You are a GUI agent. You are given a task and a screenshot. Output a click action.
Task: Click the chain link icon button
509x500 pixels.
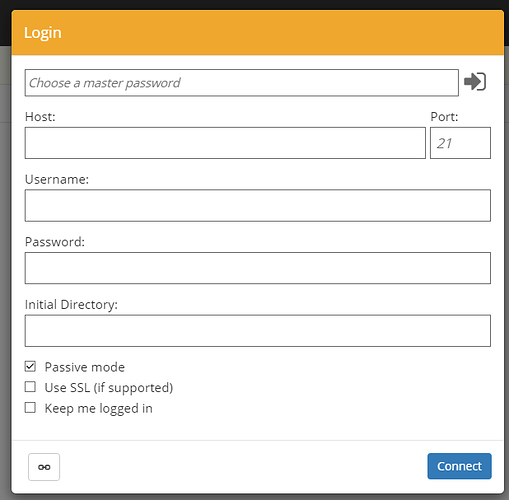click(44, 467)
